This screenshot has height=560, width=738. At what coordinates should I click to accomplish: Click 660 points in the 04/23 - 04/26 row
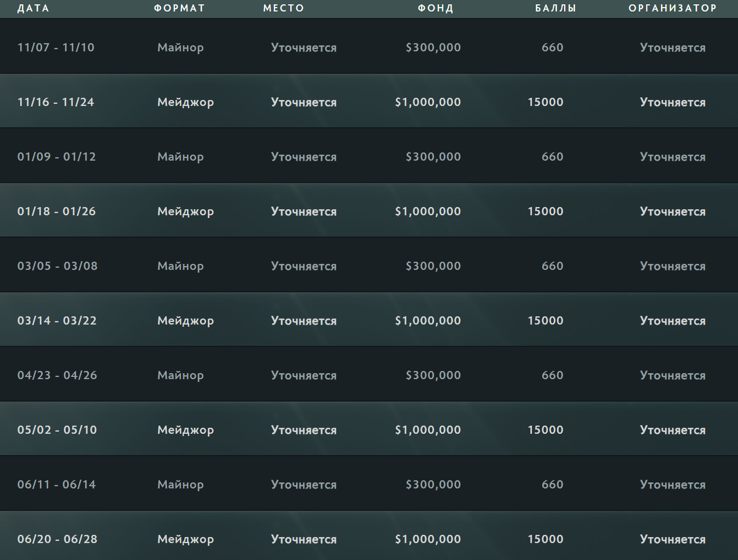tap(552, 375)
